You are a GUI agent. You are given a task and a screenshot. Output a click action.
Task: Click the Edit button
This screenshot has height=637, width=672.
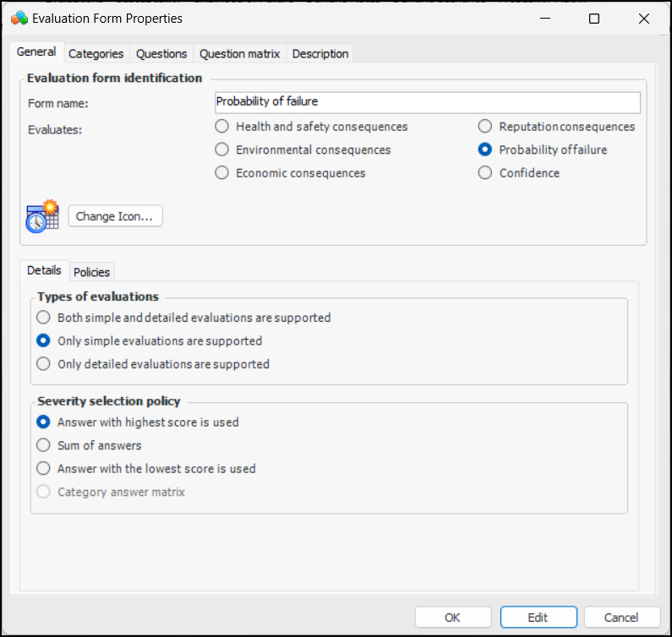[x=538, y=618]
